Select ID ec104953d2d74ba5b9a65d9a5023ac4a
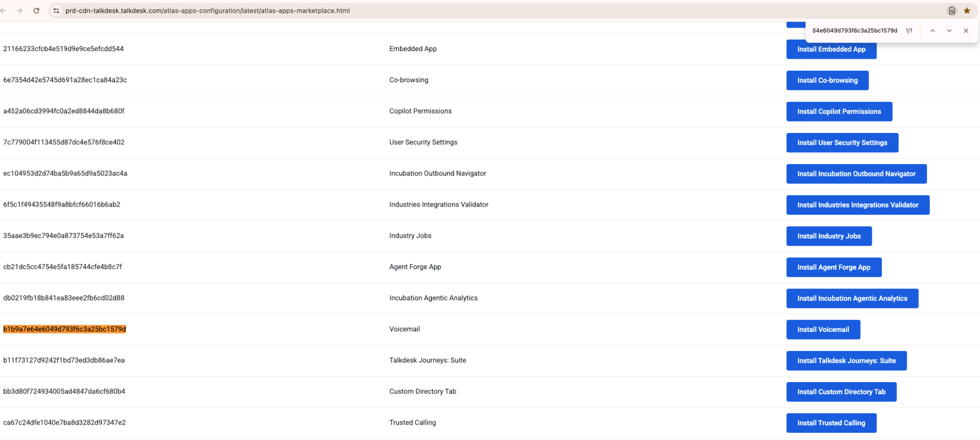980x440 pixels. 65,173
